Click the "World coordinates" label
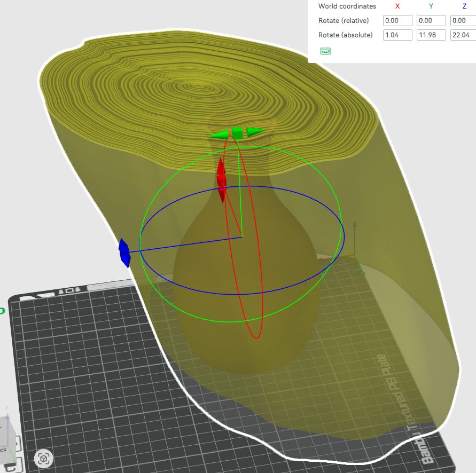This screenshot has width=476, height=473. point(347,6)
